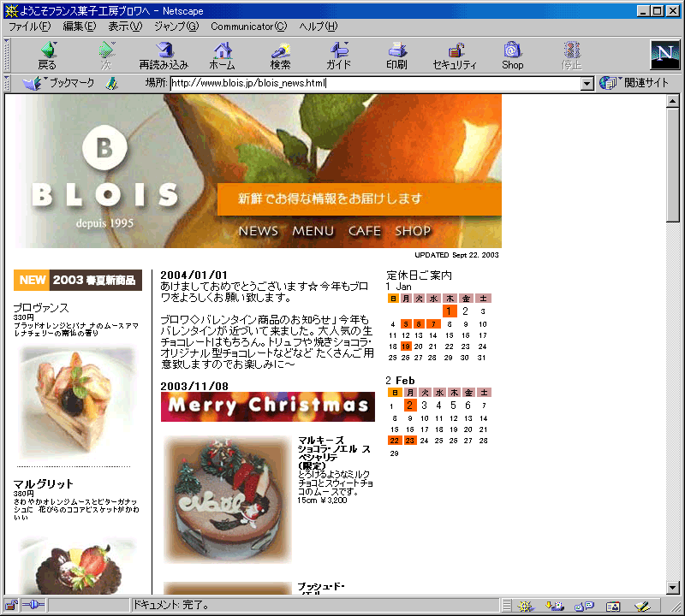Open the Communicator(C) menu
The image size is (685, 616).
point(249,27)
